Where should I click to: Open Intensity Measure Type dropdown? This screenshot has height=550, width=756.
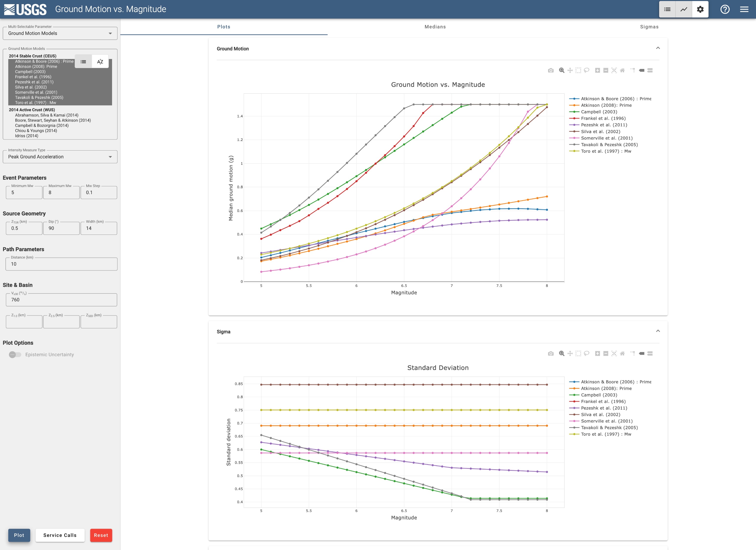coord(60,157)
